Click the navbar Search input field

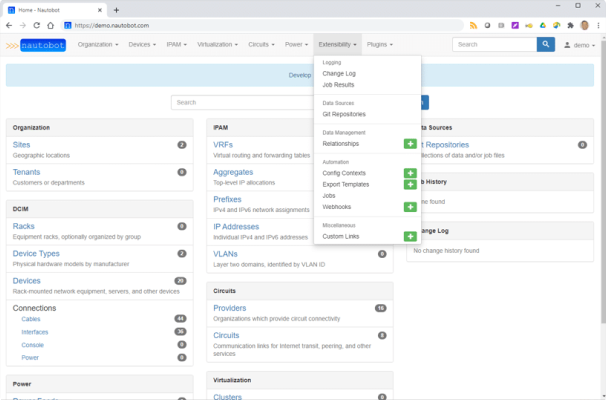[x=493, y=45]
